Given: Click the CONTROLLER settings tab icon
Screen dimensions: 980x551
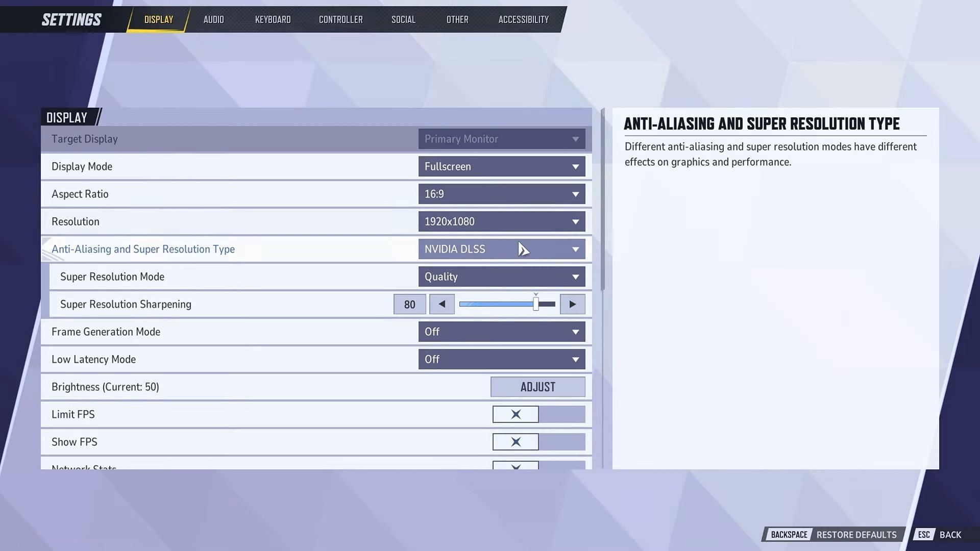Looking at the screenshot, I should [x=340, y=19].
